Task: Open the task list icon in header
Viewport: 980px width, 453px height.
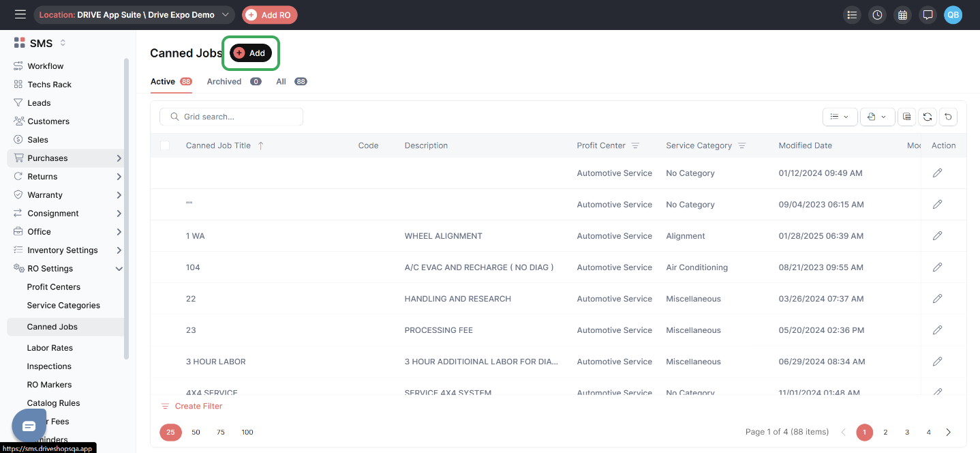Action: click(851, 15)
